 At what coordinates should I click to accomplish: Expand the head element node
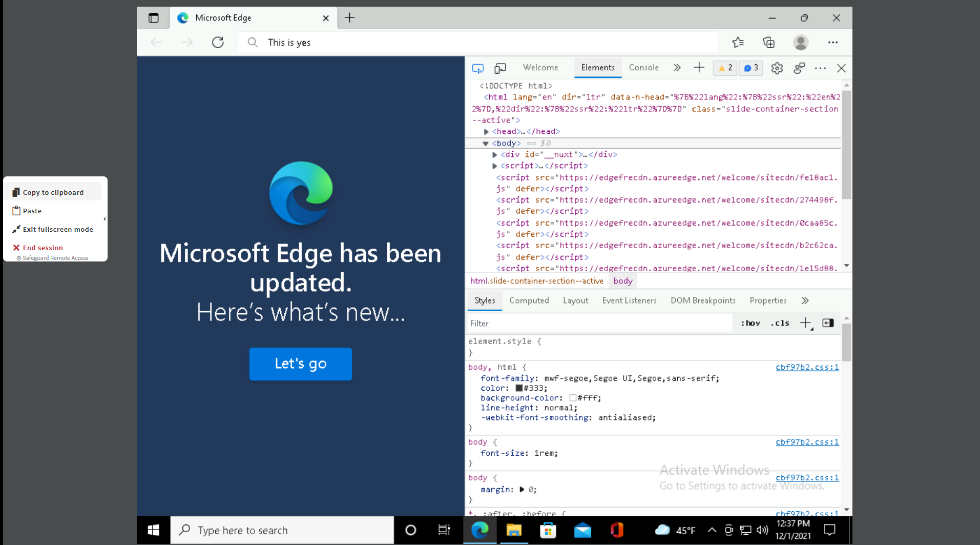[486, 132]
